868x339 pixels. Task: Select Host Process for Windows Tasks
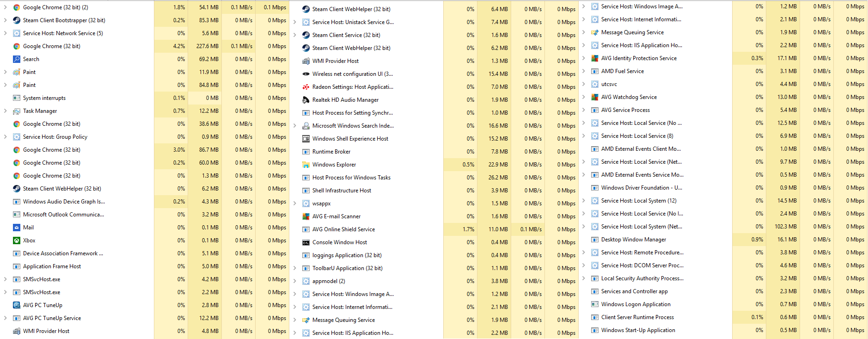click(x=351, y=178)
